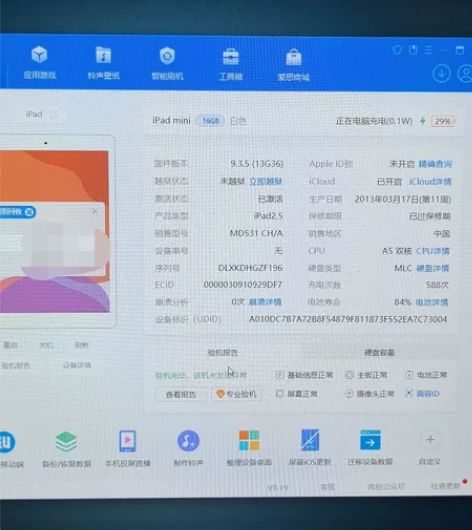This screenshot has height=530, width=472.
Task: Click the 立即越狱 link
Action: click(265, 182)
